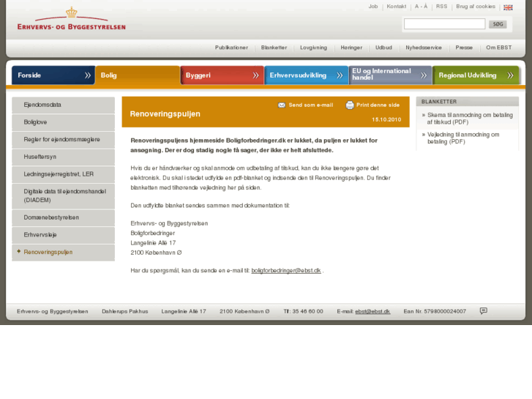Open the Erhvervsudvikling main tab

click(x=306, y=75)
